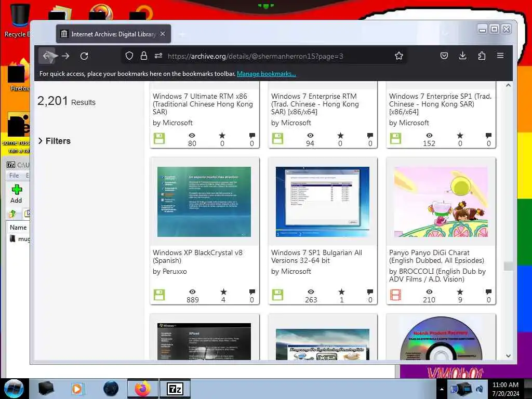This screenshot has height=399, width=532.
Task: Click the views eye icon on Bulgarian card
Action: coord(311,292)
